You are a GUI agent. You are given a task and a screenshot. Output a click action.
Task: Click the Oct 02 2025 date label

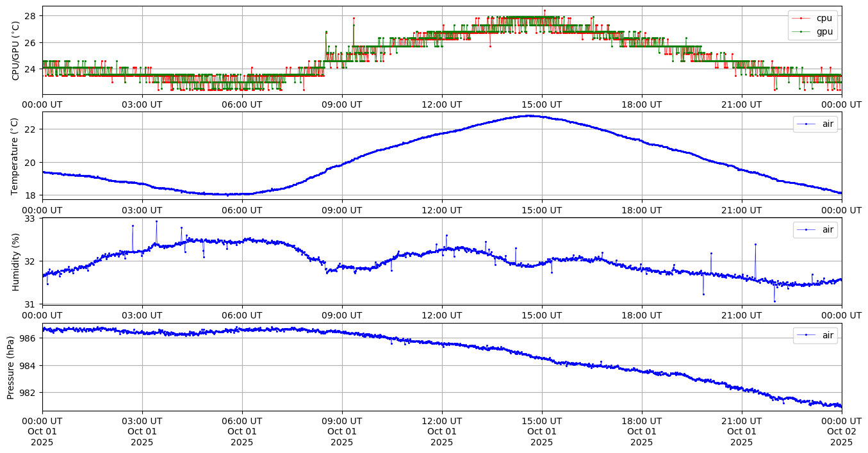[841, 436]
